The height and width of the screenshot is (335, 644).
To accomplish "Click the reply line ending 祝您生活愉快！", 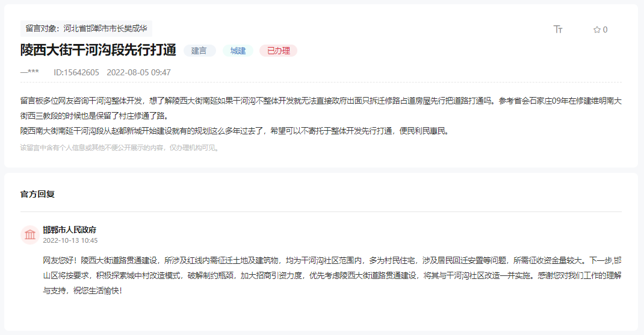I will (x=82, y=290).
